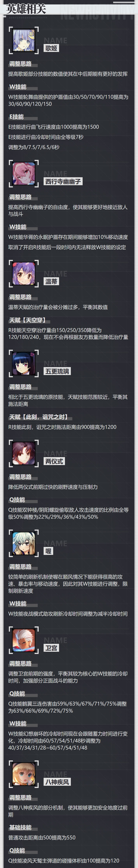Click the 喔 hero portrait
This screenshot has height=868, width=138.
pyautogui.click(x=24, y=543)
